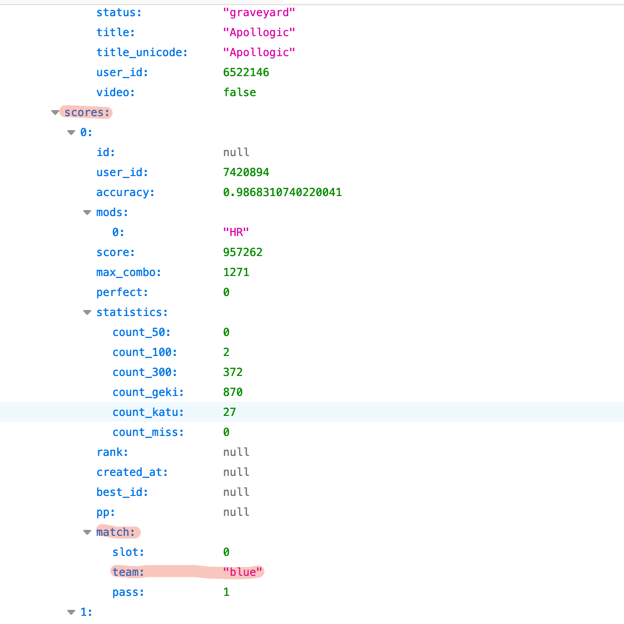Click the count_miss key
Image resolution: width=624 pixels, height=624 pixels.
[x=148, y=432]
